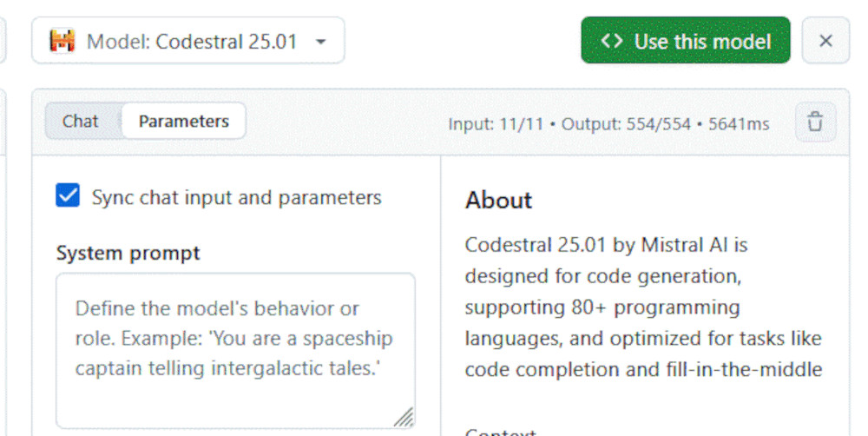Click the caret arrow in the model selector
Viewport: 868px width, 436px height.
point(320,42)
